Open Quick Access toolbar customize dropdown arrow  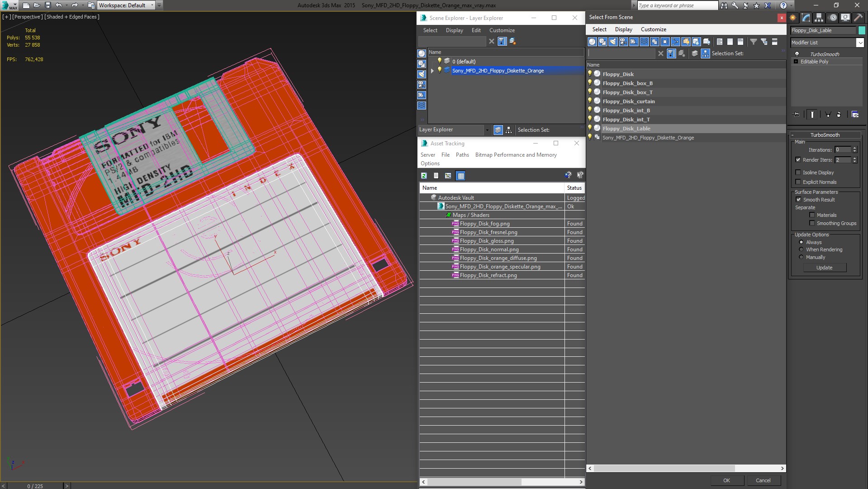tap(159, 5)
